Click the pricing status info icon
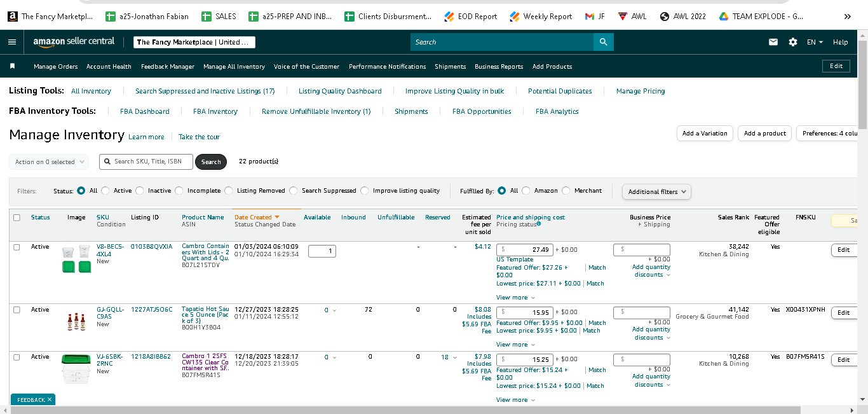This screenshot has height=414, width=868. click(539, 224)
